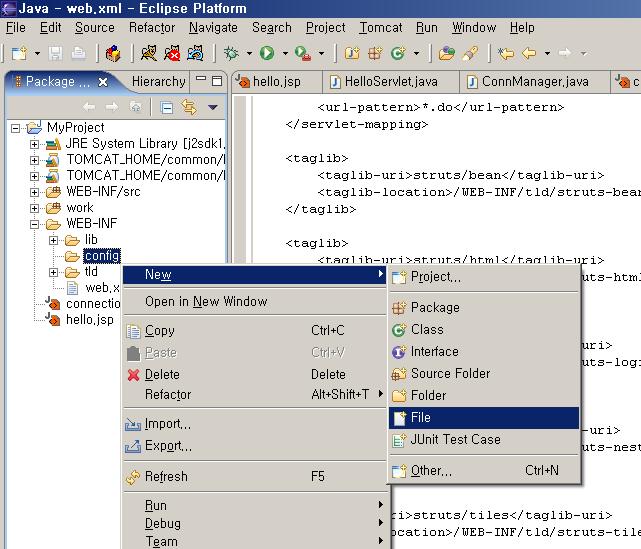Toggle Link with Editor in Package Explorer
The width and height of the screenshot is (641, 549).
coord(189,107)
